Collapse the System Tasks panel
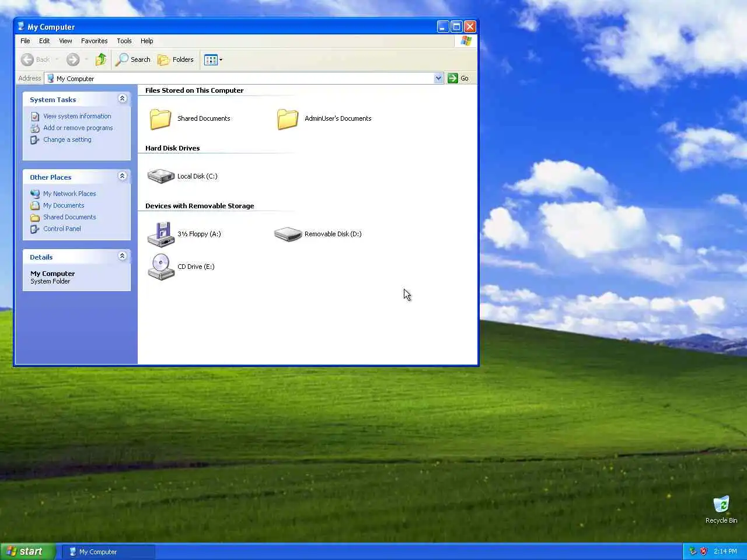The width and height of the screenshot is (747, 560). [x=122, y=99]
